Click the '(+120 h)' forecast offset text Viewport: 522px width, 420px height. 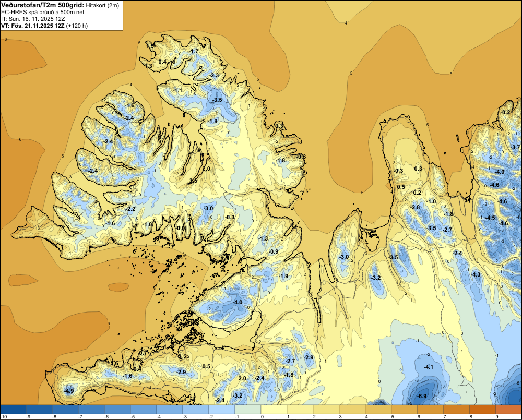[x=77, y=26]
